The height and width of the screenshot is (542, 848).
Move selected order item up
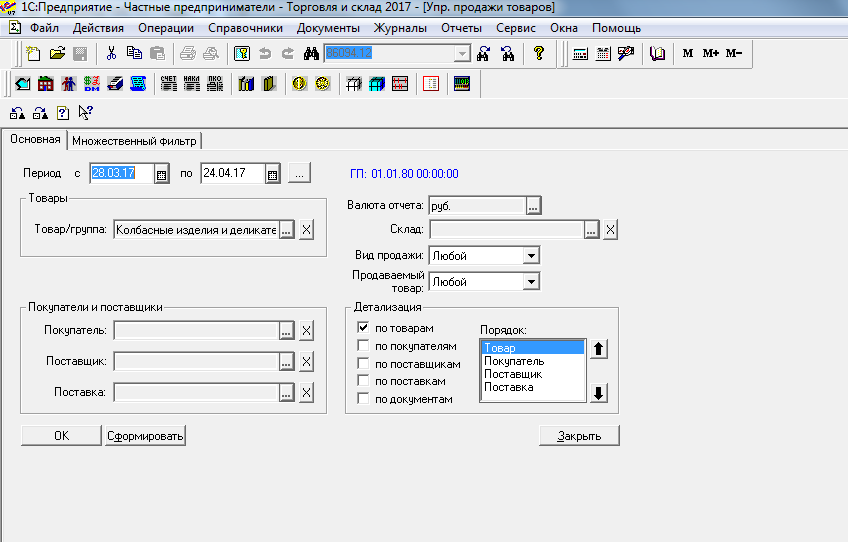599,350
